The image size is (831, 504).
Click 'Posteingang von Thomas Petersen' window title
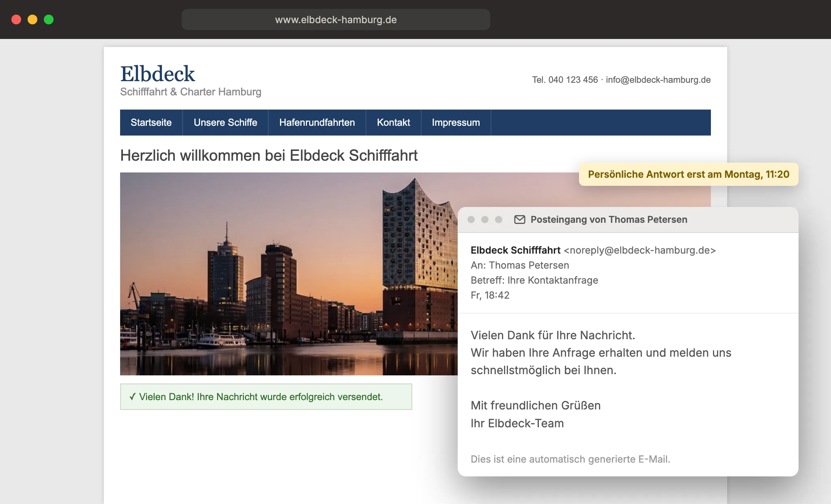609,220
